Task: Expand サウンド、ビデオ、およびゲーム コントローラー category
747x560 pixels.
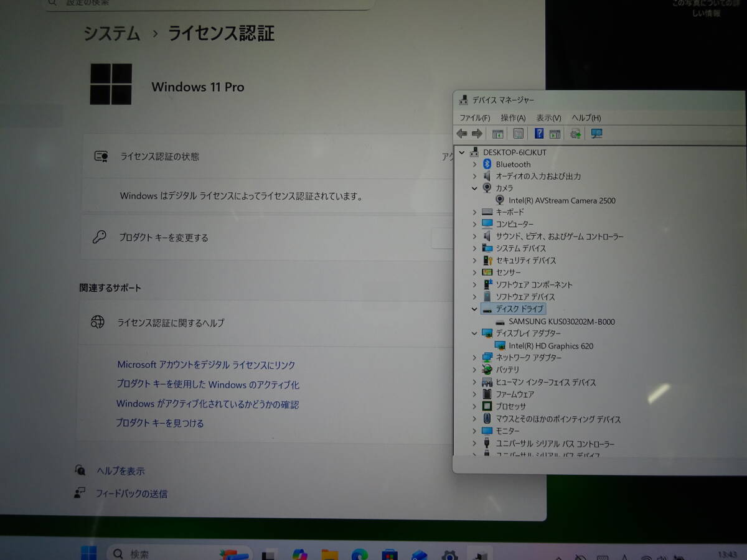Action: coord(474,236)
